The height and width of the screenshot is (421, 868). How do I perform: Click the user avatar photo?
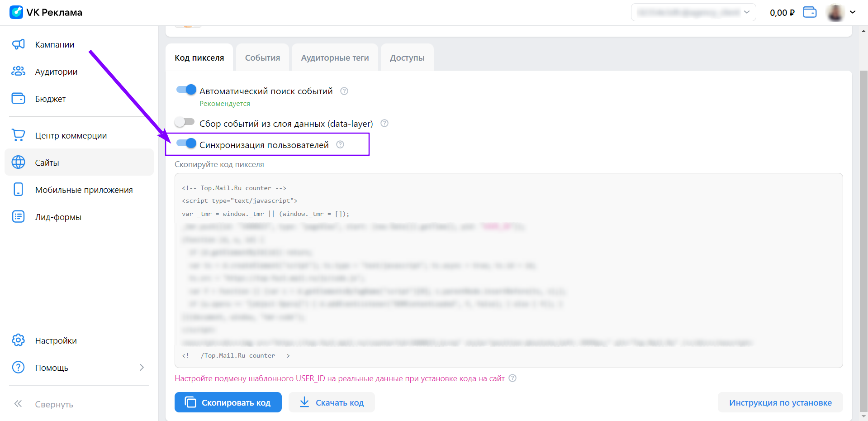tap(835, 12)
